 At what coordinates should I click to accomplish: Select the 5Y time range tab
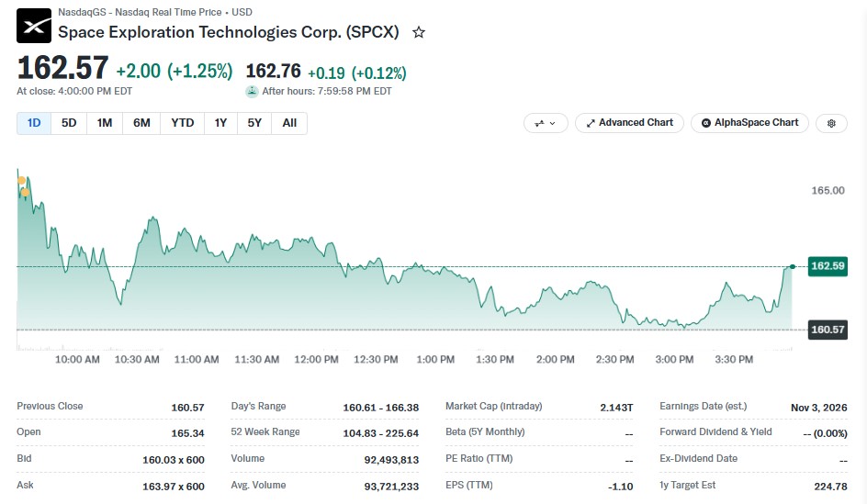click(x=254, y=123)
